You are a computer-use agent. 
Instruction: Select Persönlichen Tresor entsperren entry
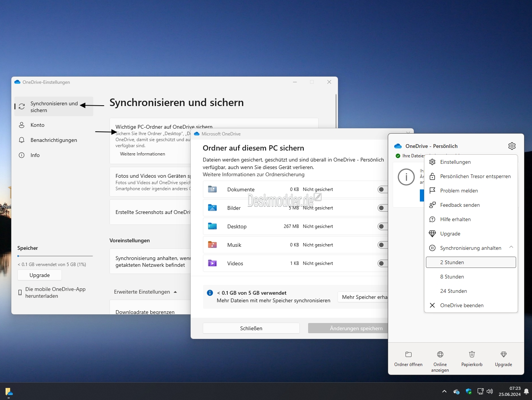pyautogui.click(x=471, y=176)
